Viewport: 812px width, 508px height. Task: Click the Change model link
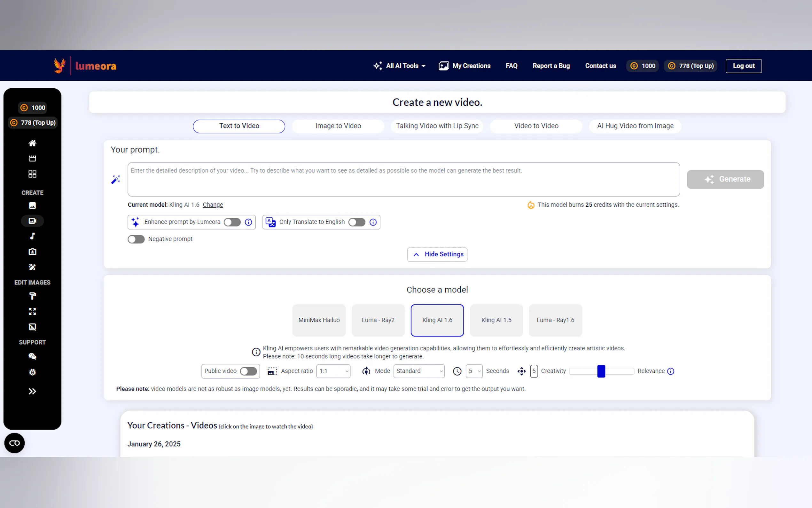click(213, 205)
